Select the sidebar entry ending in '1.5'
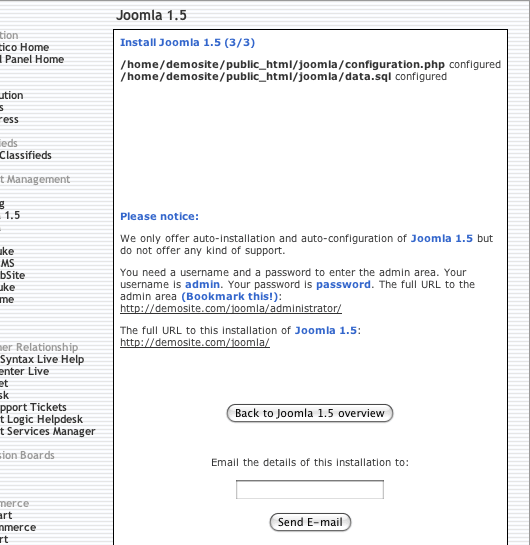This screenshot has height=545, width=530. (10, 215)
